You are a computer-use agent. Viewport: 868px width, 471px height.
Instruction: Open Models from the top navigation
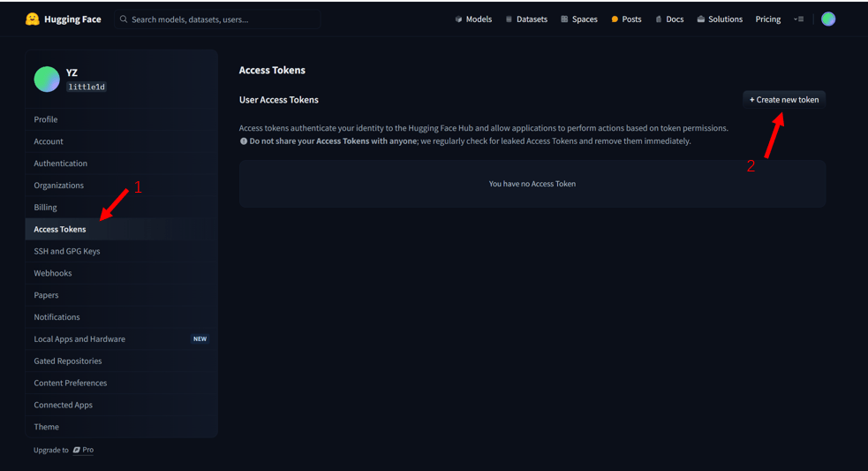pyautogui.click(x=473, y=19)
